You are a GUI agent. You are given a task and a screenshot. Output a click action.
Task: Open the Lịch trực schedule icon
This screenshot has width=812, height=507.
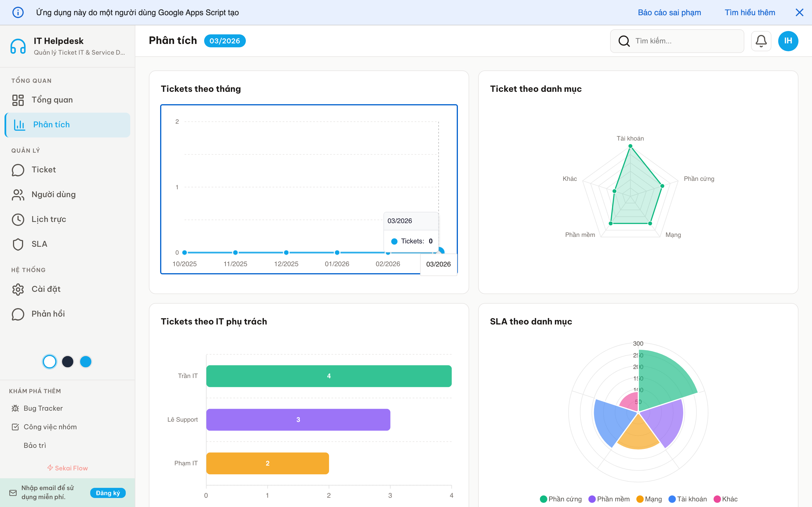click(17, 219)
